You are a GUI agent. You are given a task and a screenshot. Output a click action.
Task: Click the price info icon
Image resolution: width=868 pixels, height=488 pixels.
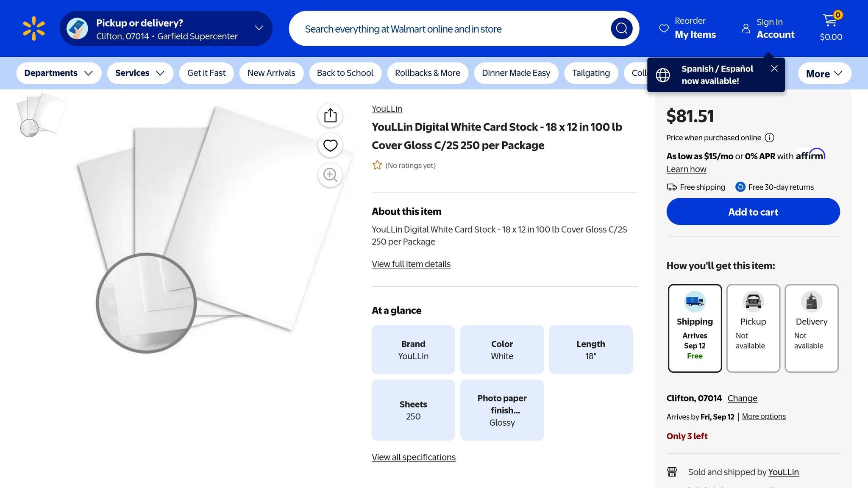pyautogui.click(x=769, y=138)
